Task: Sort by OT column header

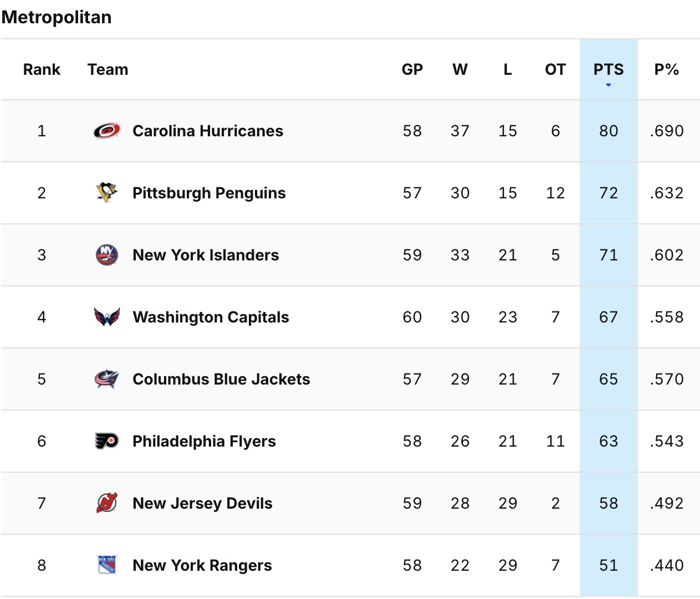Action: click(555, 69)
